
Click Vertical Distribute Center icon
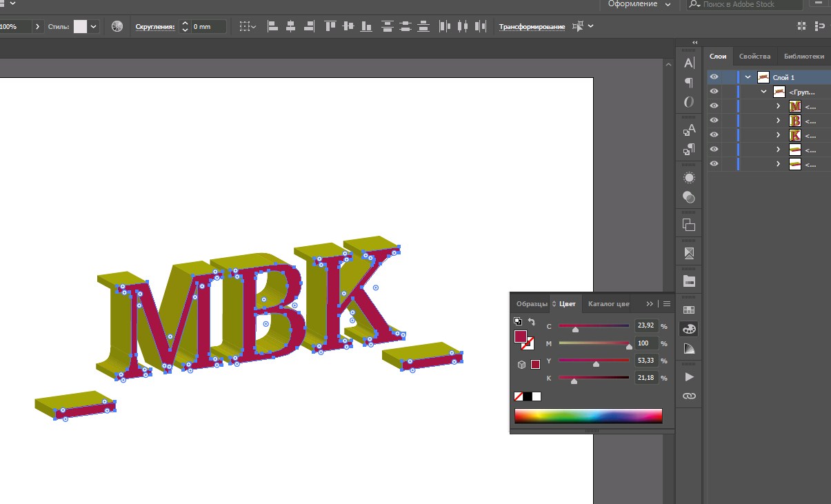(405, 26)
